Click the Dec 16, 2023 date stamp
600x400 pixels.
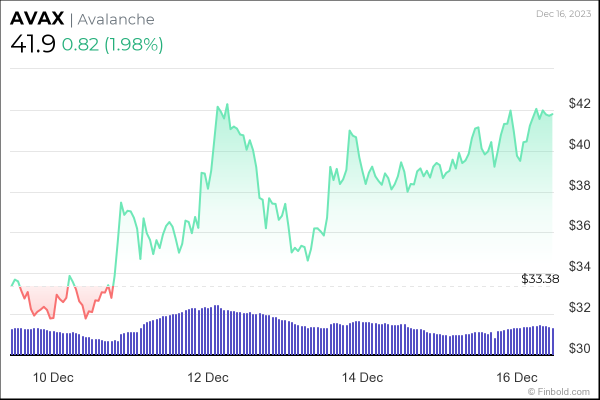[x=563, y=14]
